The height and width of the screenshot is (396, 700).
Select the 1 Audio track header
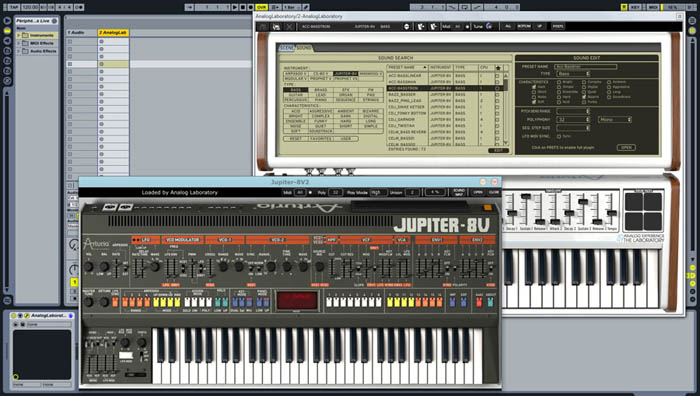coord(82,33)
